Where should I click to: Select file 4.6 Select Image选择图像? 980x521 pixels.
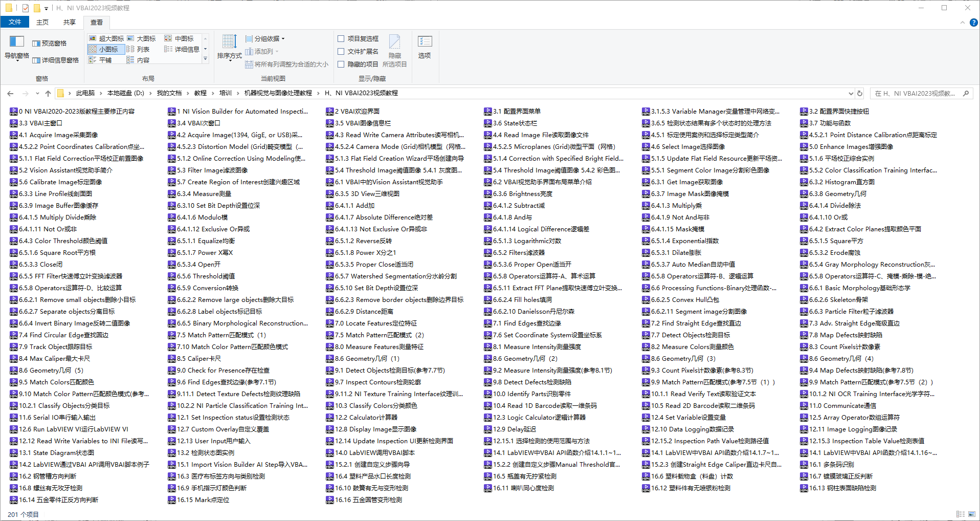coord(683,146)
